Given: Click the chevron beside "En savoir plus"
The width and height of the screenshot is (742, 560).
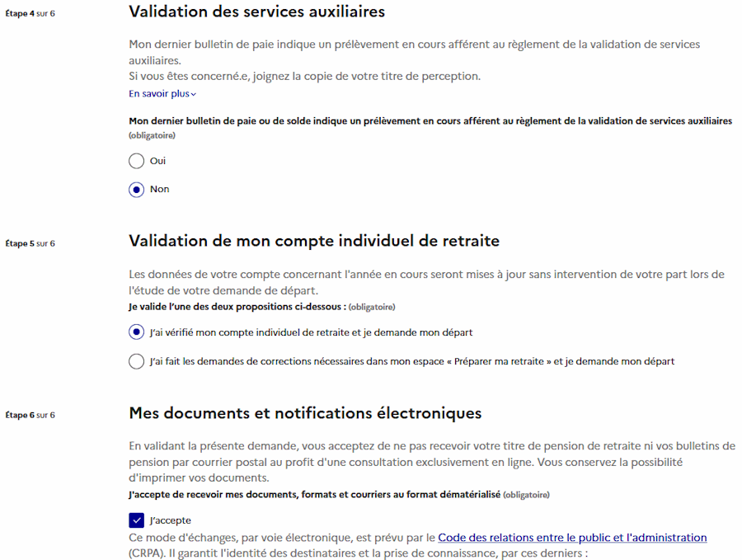Looking at the screenshot, I should pos(194,95).
